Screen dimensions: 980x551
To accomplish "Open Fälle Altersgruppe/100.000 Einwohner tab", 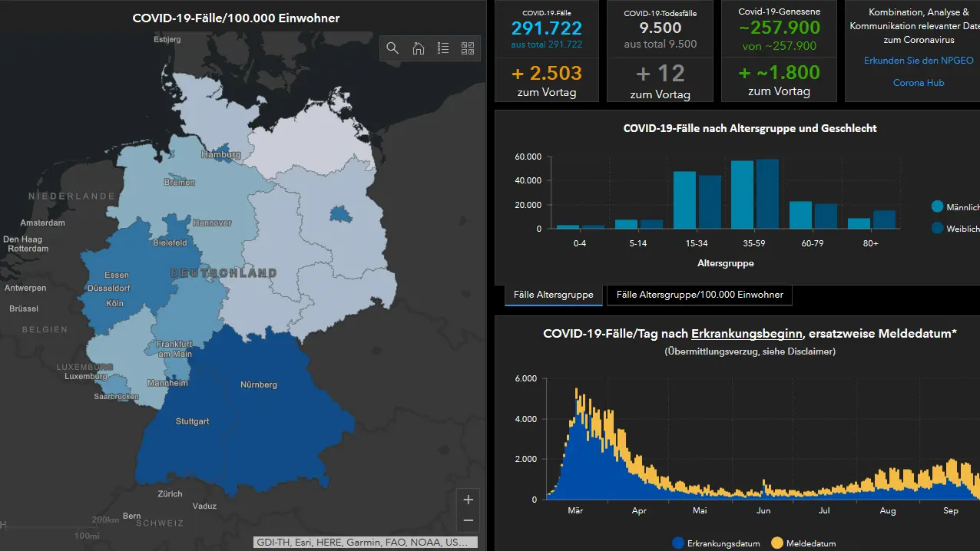I will (700, 295).
